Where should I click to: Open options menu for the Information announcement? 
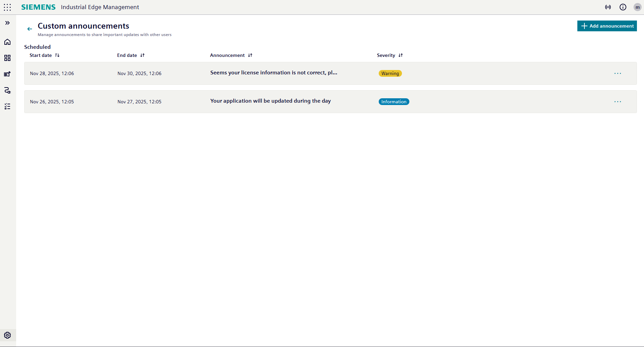pos(617,102)
